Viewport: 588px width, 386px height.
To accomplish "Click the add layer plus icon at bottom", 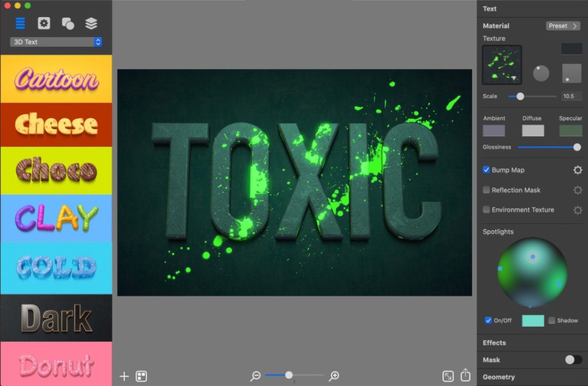I will coord(124,377).
